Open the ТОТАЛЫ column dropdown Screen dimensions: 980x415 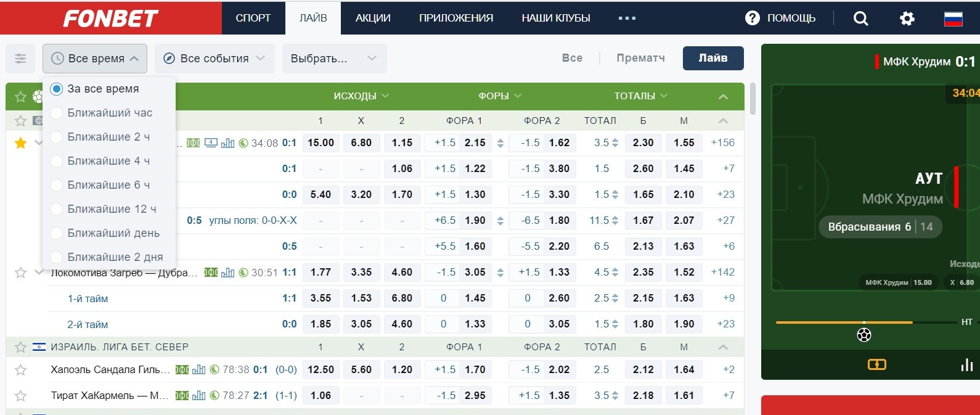(x=641, y=96)
